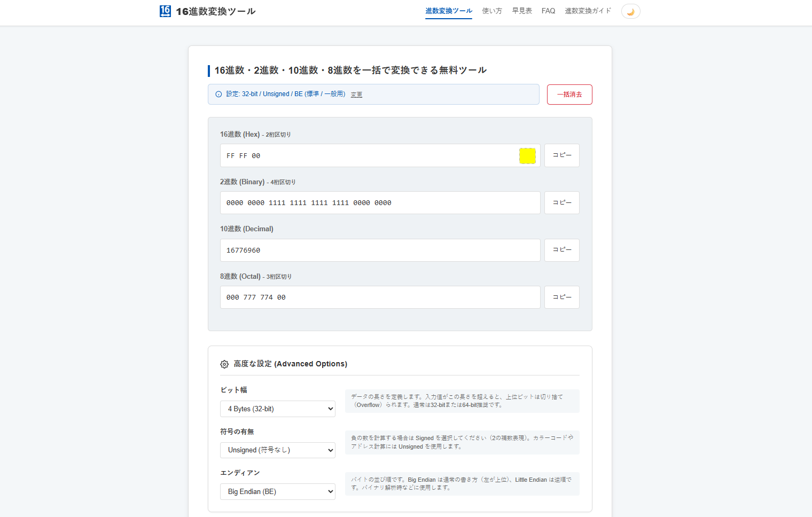Click the gear icon beside 高度な設定
The height and width of the screenshot is (517, 812).
pos(224,364)
